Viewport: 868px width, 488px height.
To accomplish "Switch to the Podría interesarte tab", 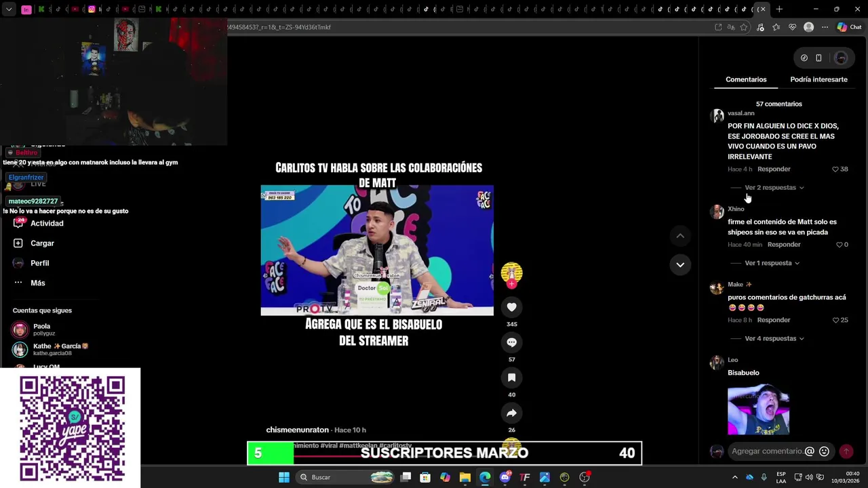I will [x=818, y=79].
